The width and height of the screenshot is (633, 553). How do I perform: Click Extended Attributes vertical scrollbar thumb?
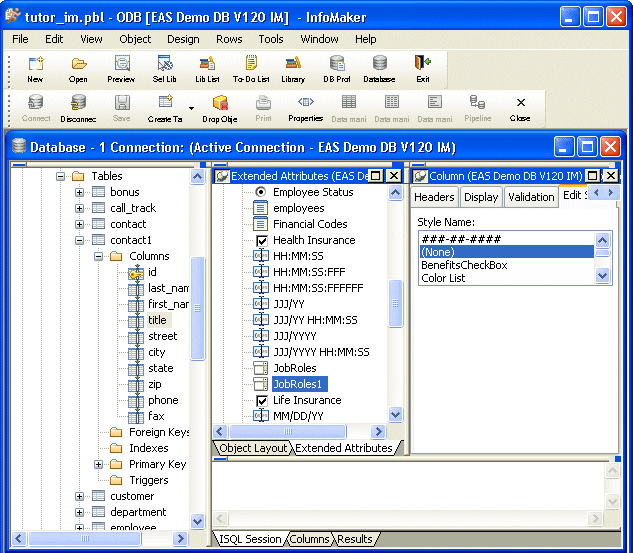[x=395, y=303]
